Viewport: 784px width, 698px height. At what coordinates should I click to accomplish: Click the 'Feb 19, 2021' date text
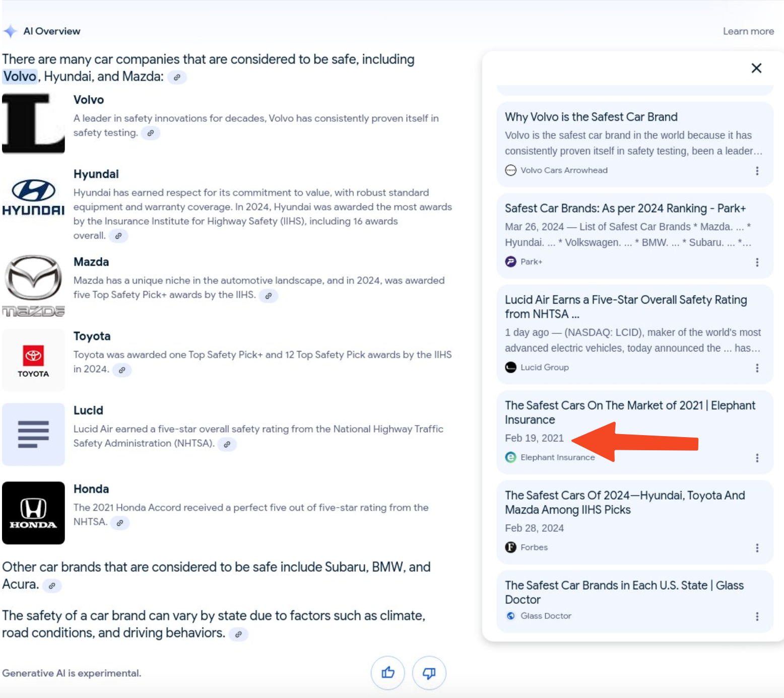(534, 438)
